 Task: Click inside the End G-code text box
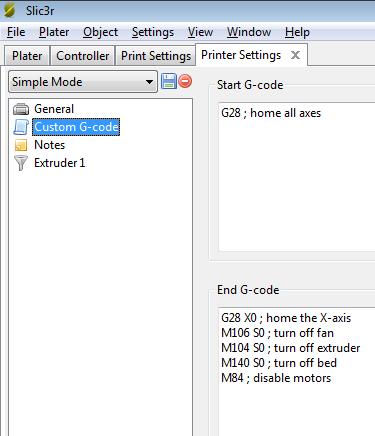(x=297, y=371)
